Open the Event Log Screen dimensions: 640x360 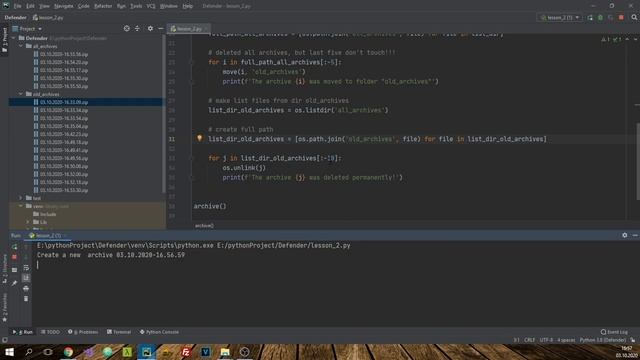[x=614, y=332]
